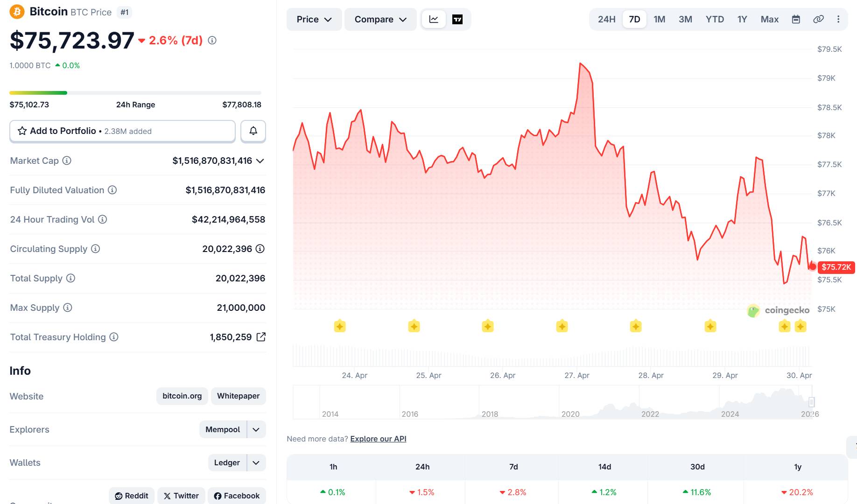857x504 pixels.
Task: Open the calendar date range picker icon
Action: (795, 19)
